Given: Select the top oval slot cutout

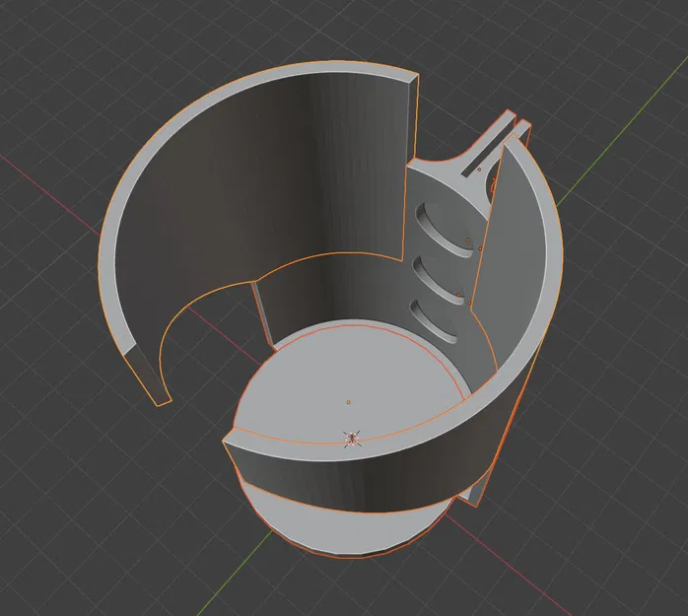Looking at the screenshot, I should (x=444, y=230).
